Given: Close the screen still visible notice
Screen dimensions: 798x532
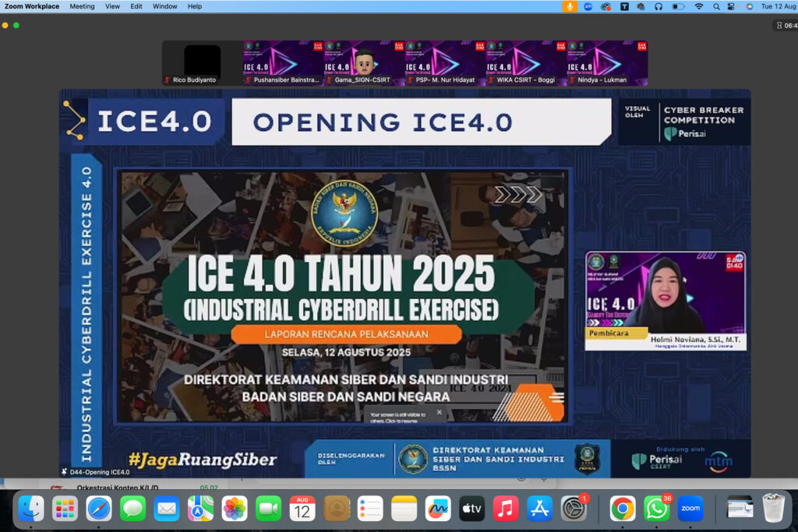Looking at the screenshot, I should pos(440,413).
